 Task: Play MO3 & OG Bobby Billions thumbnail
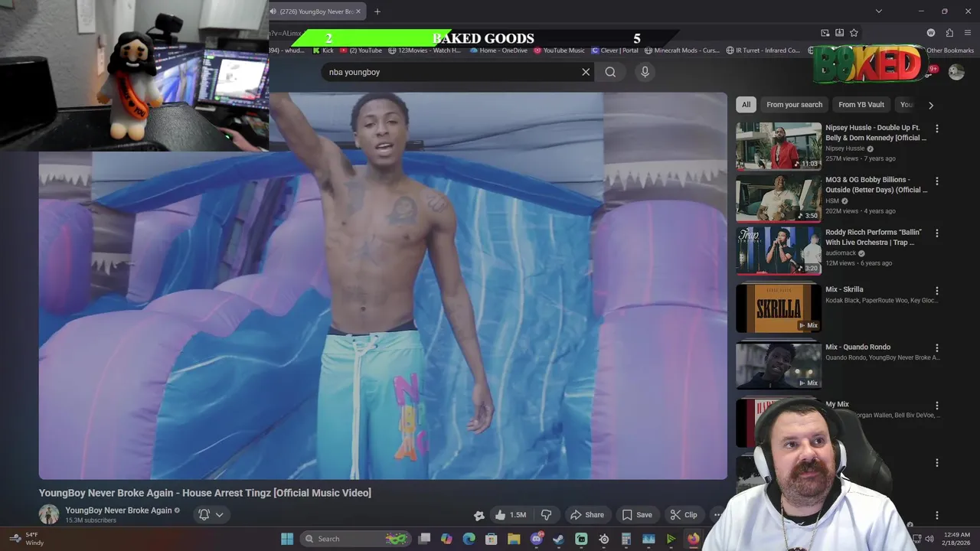tap(779, 198)
